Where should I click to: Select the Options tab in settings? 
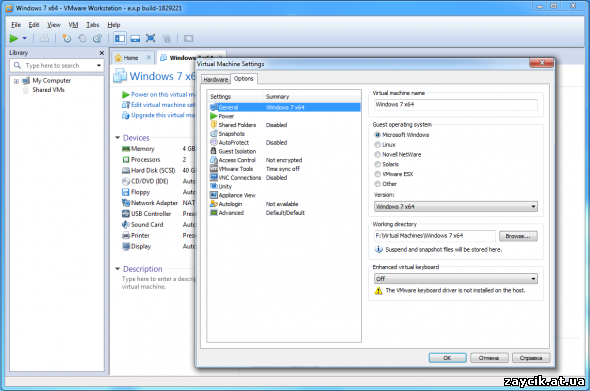243,79
